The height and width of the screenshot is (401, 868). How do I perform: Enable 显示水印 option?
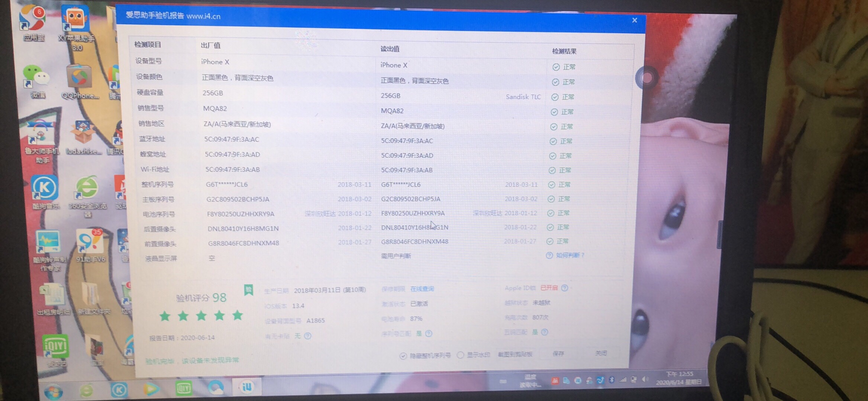tap(460, 355)
